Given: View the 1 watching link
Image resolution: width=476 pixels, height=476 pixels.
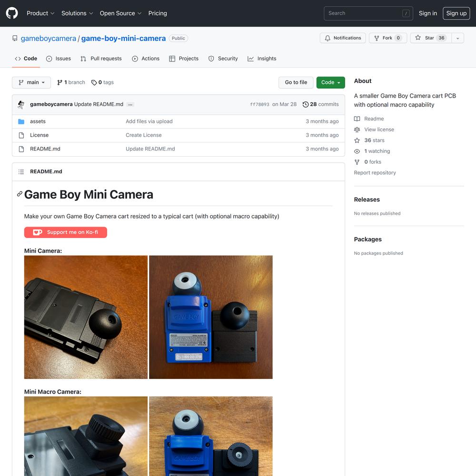Looking at the screenshot, I should point(377,151).
